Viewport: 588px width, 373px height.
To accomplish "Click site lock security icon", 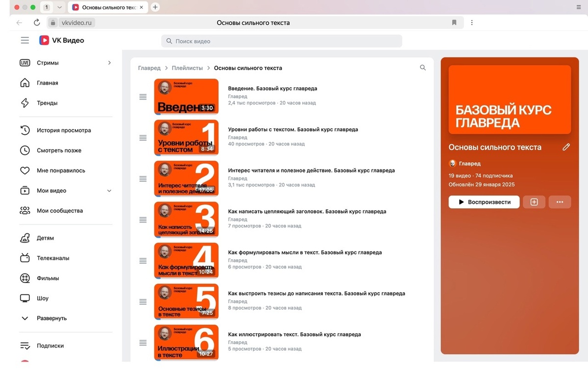I will [x=53, y=23].
